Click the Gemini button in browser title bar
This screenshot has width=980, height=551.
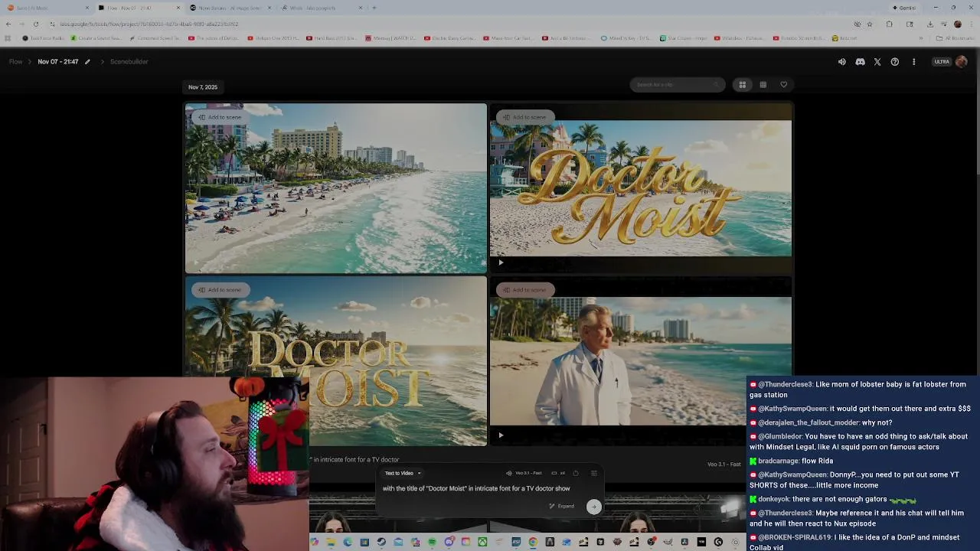(904, 8)
